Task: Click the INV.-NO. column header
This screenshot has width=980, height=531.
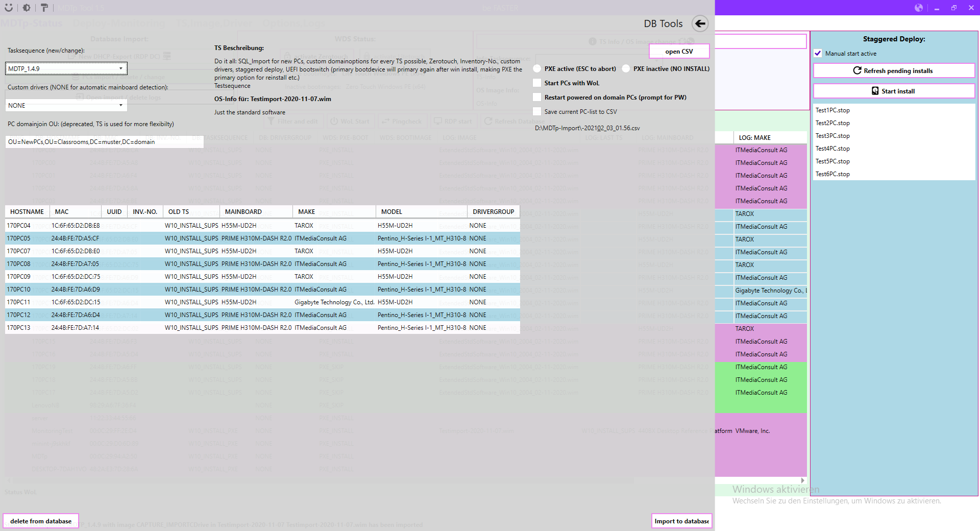Action: pos(145,211)
